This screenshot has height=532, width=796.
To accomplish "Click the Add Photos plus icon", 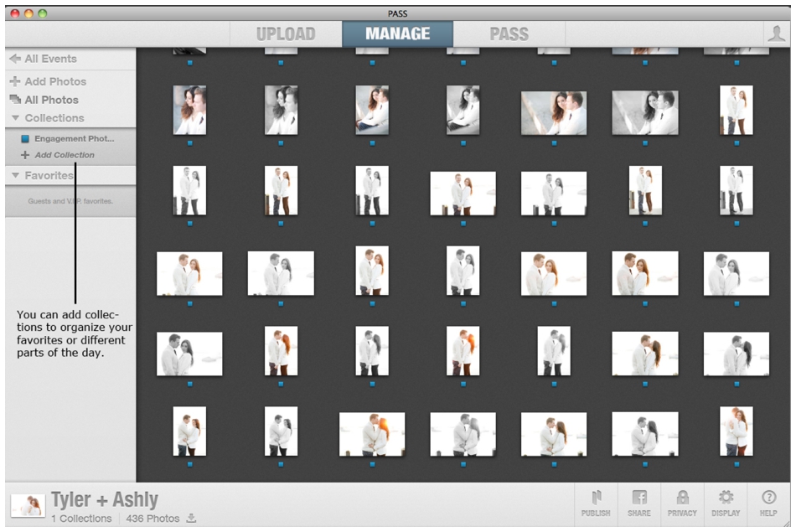I will coord(15,81).
